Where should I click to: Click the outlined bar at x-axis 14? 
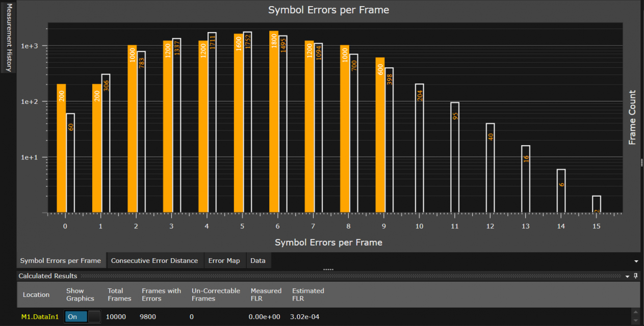(561, 191)
